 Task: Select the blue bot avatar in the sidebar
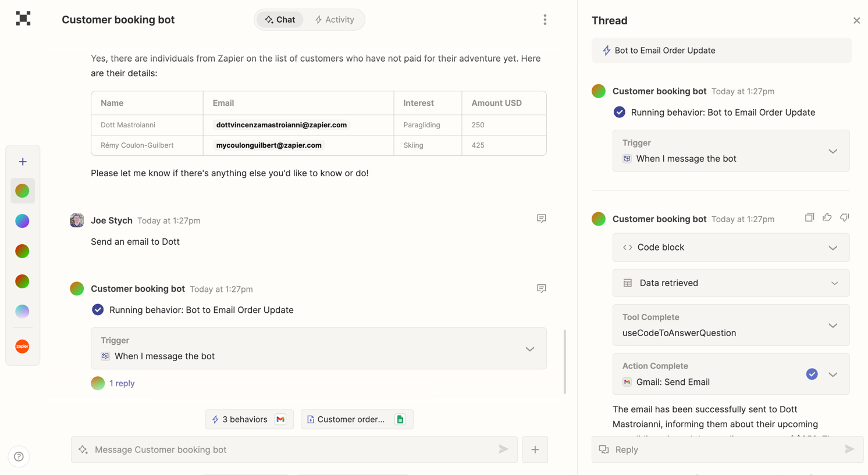click(x=22, y=221)
